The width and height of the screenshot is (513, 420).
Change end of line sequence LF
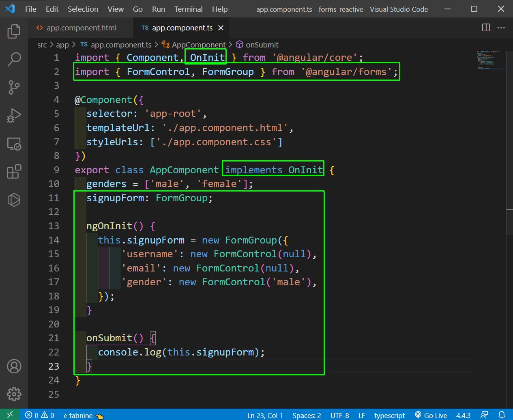tap(362, 415)
